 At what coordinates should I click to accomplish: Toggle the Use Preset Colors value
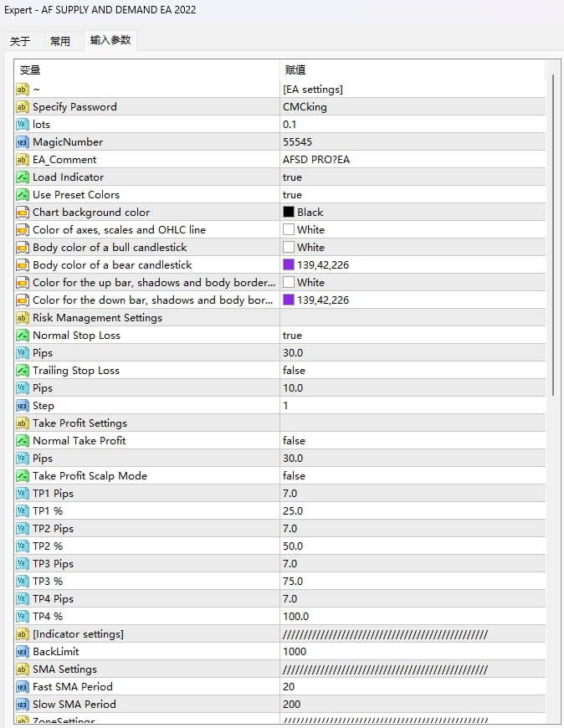pos(293,195)
